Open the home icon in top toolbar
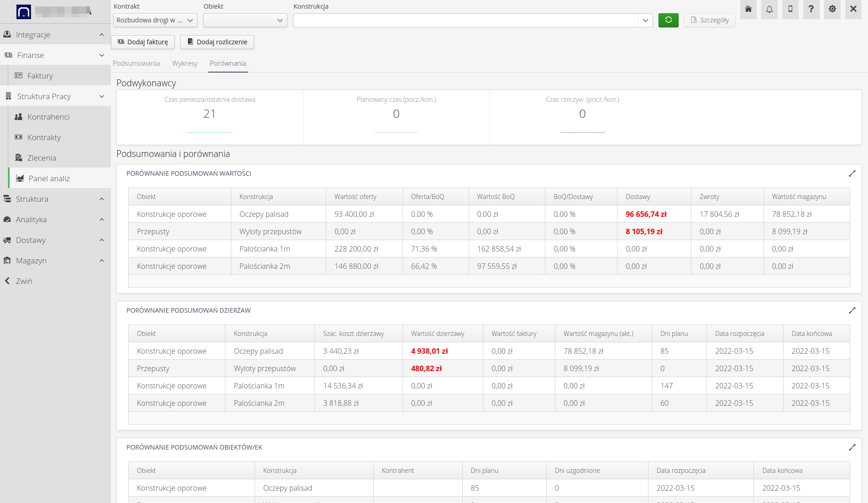Image resolution: width=868 pixels, height=503 pixels. point(748,9)
